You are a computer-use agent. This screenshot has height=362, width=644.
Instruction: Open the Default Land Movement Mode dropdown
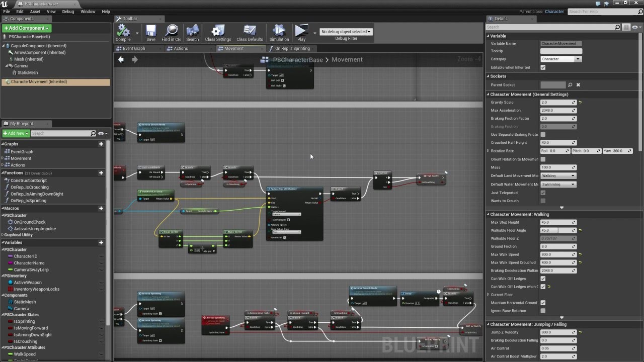558,176
